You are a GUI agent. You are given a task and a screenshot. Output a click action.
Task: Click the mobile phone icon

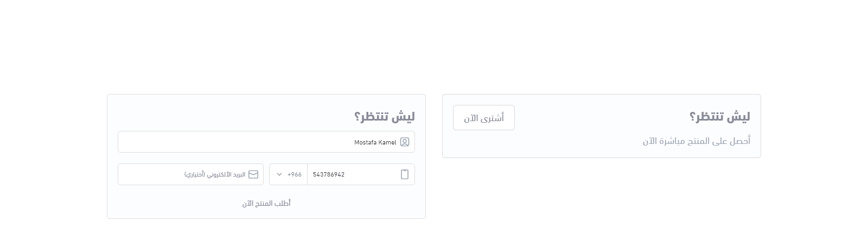coord(405,174)
